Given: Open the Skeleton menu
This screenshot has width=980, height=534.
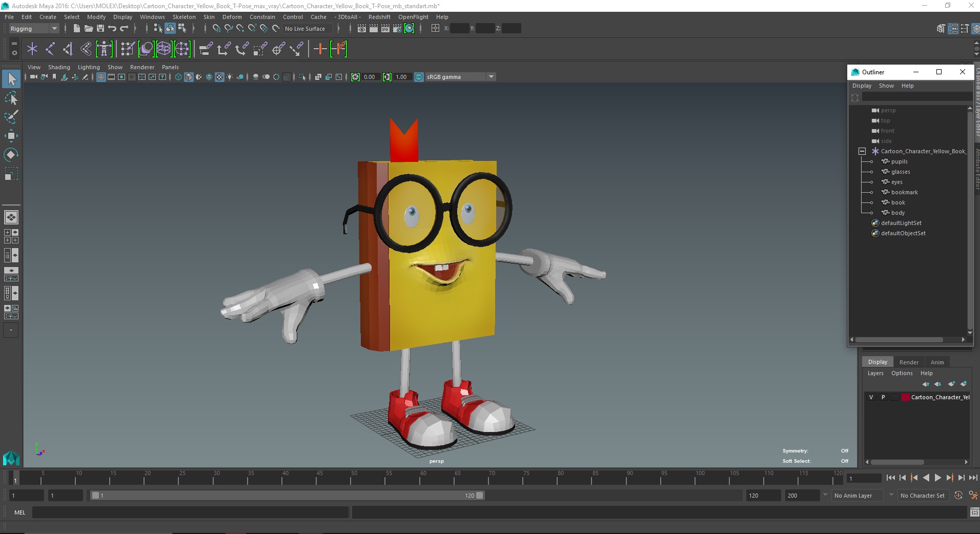Looking at the screenshot, I should (184, 17).
